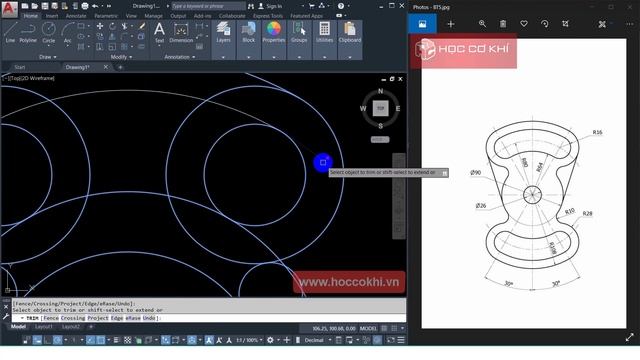
Task: Click the zoom magnifier icon in Photos
Action: click(482, 24)
